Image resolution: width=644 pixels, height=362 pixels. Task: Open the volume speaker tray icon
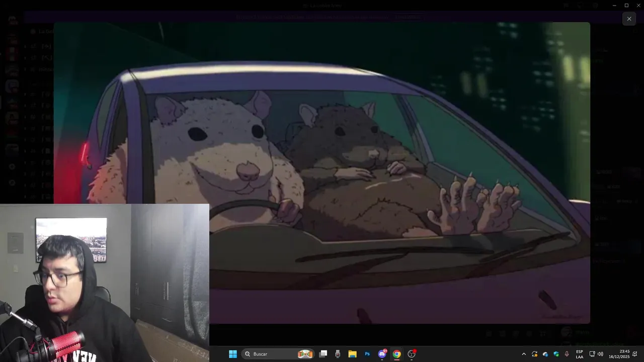click(x=600, y=354)
